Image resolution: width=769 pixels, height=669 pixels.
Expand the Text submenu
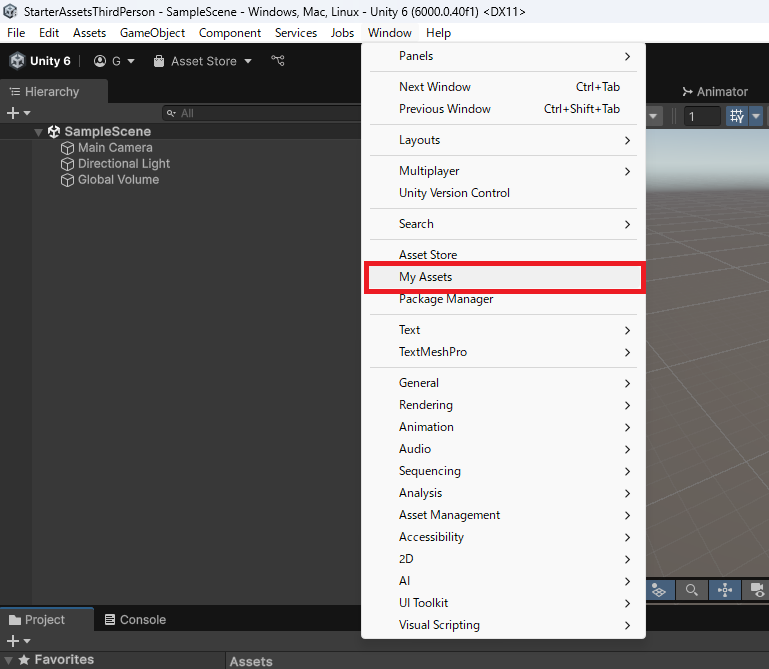[503, 330]
